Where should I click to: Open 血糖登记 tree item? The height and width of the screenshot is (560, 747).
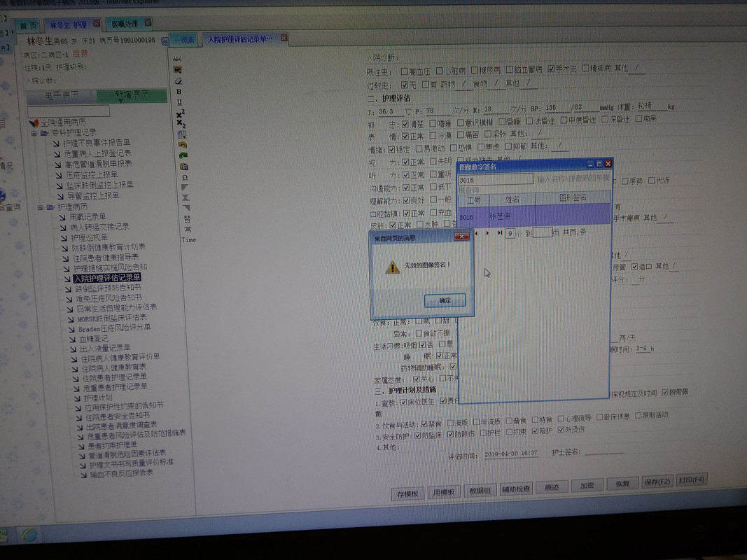tap(93, 339)
